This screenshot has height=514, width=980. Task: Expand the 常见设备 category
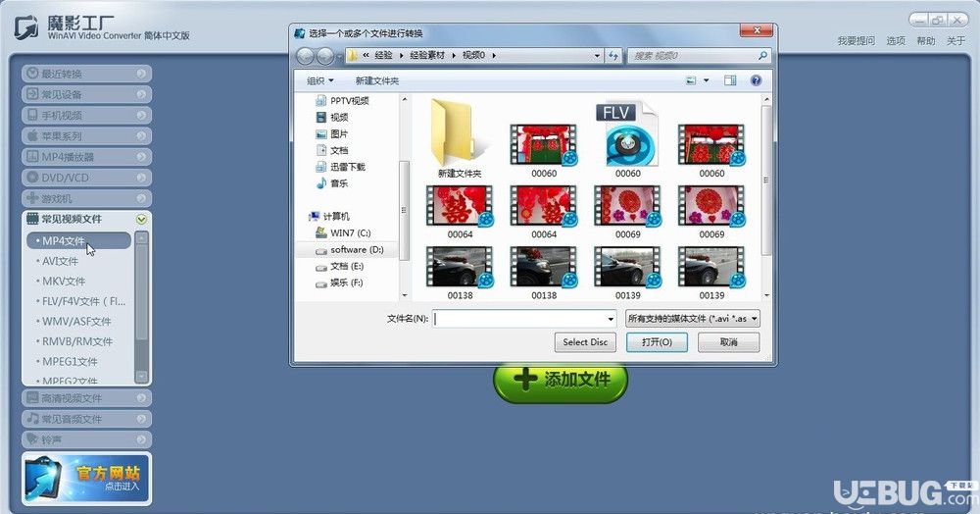[86, 94]
